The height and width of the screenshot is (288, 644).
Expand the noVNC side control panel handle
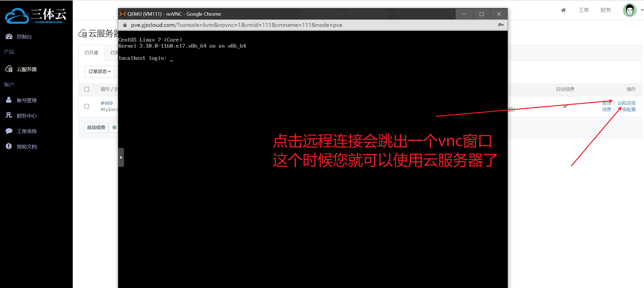coord(121,157)
